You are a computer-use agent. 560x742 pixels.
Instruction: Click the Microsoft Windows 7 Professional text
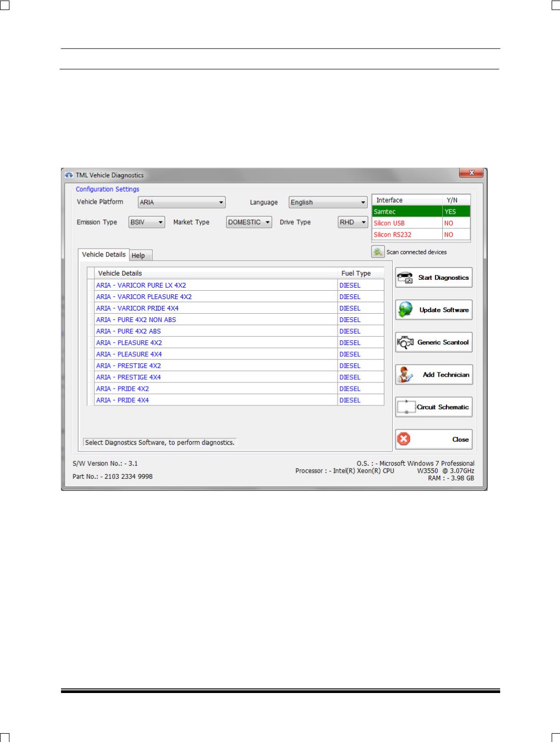(427, 463)
